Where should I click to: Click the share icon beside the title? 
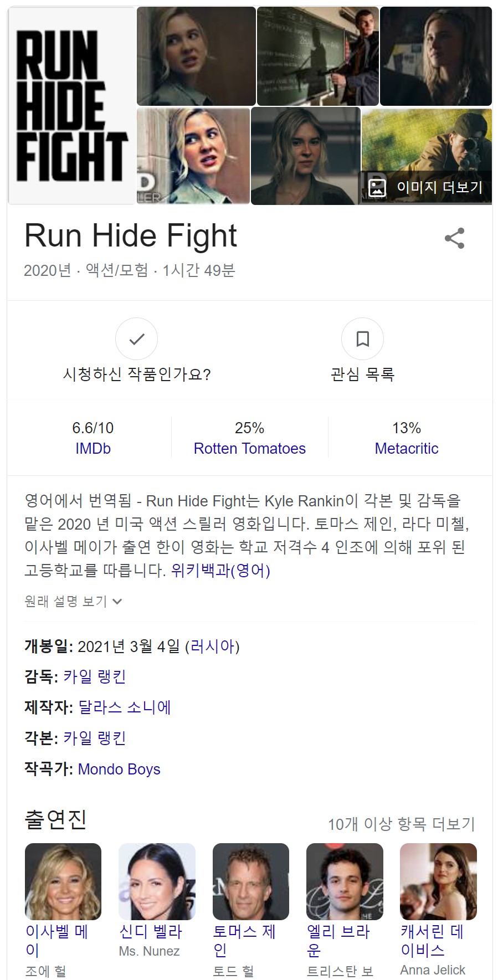tap(454, 238)
